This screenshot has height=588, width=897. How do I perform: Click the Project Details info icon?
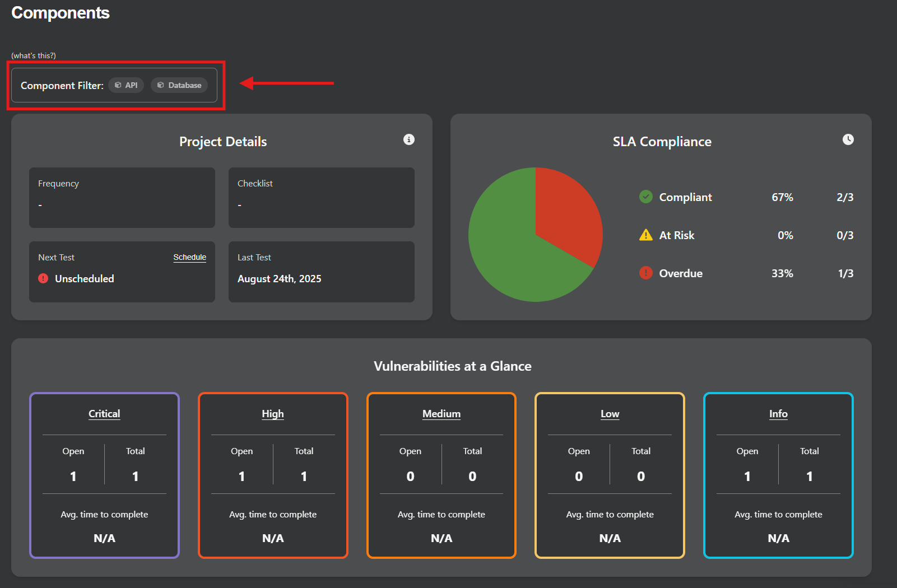click(x=409, y=139)
